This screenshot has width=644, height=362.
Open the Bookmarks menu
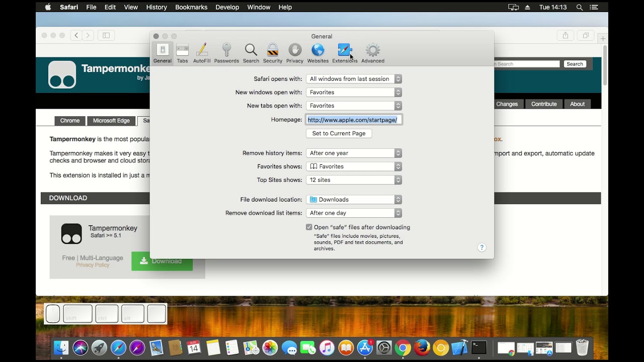(191, 7)
